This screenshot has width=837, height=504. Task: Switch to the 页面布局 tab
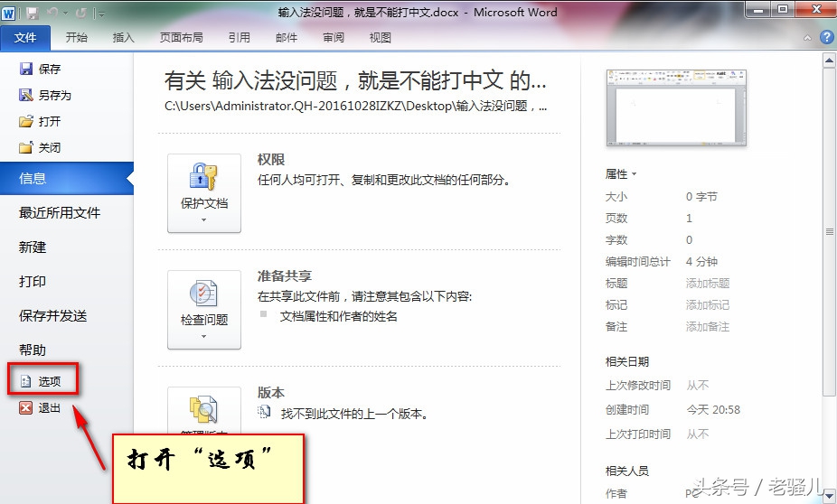pyautogui.click(x=182, y=38)
